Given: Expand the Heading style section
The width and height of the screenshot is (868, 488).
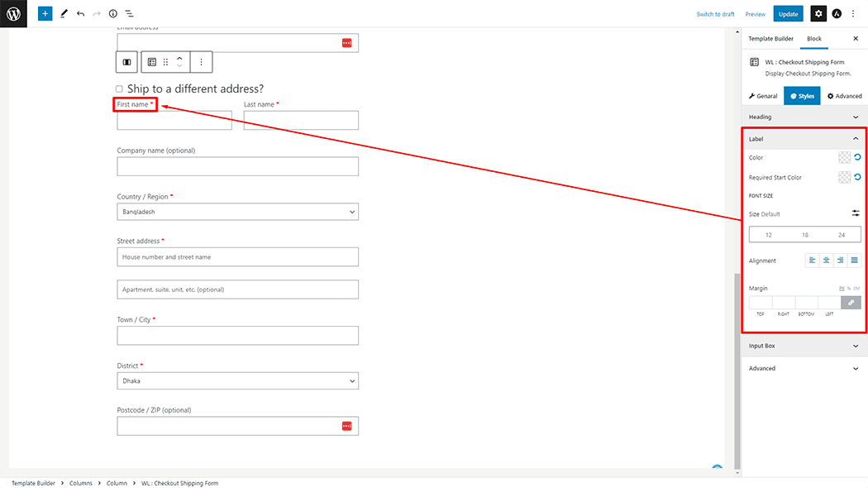Looking at the screenshot, I should 804,117.
